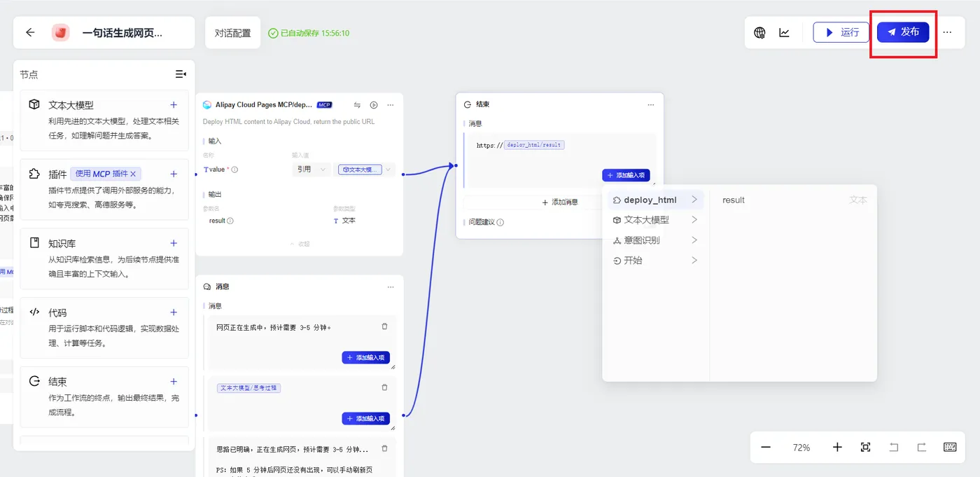Click the 代码 code brackets icon
Image resolution: width=980 pixels, height=477 pixels.
[x=34, y=312]
